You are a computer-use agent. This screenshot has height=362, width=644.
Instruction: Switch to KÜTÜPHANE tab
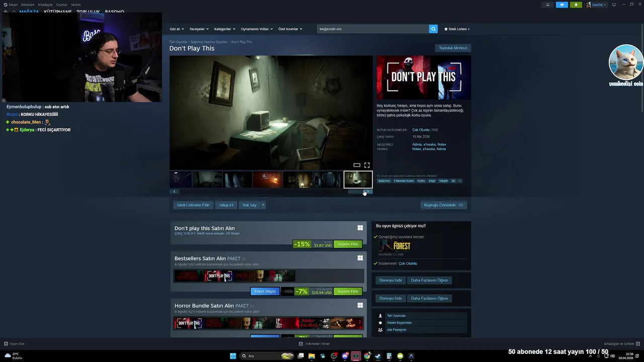point(58,12)
